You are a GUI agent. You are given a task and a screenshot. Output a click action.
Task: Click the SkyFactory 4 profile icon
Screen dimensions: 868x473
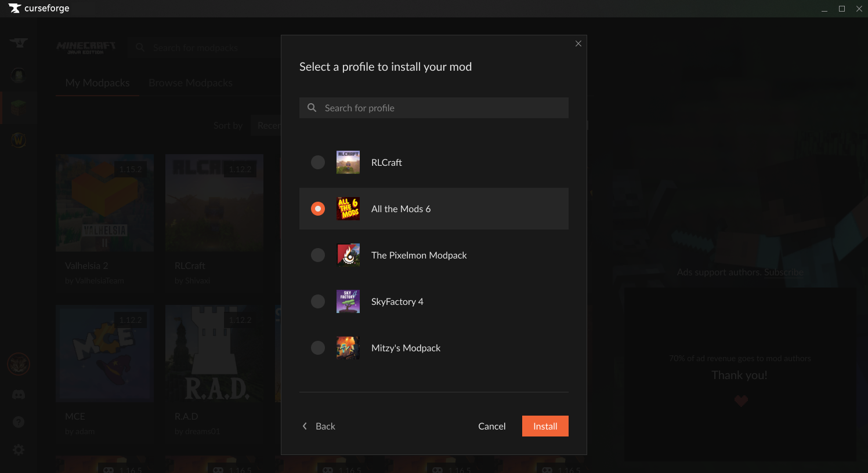tap(348, 301)
